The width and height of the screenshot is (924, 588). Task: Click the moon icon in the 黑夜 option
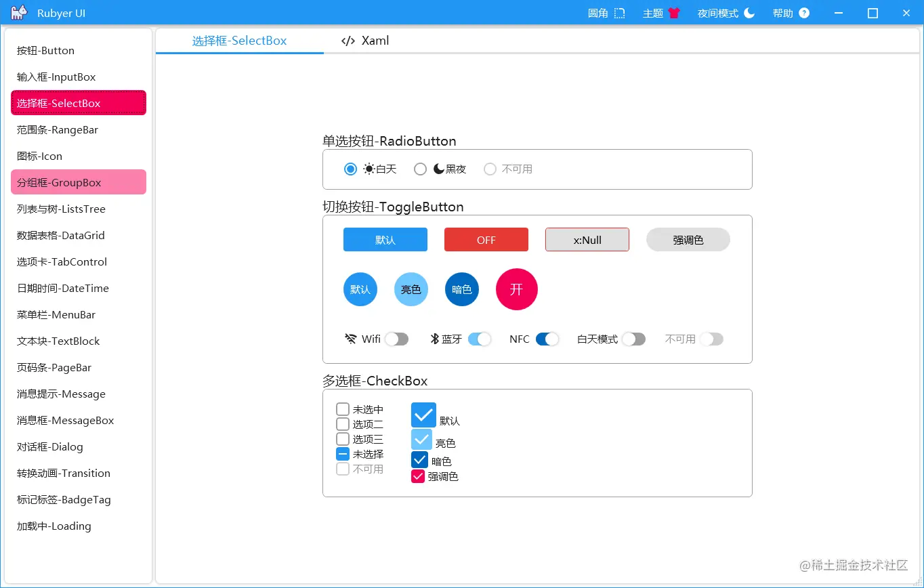pyautogui.click(x=437, y=169)
